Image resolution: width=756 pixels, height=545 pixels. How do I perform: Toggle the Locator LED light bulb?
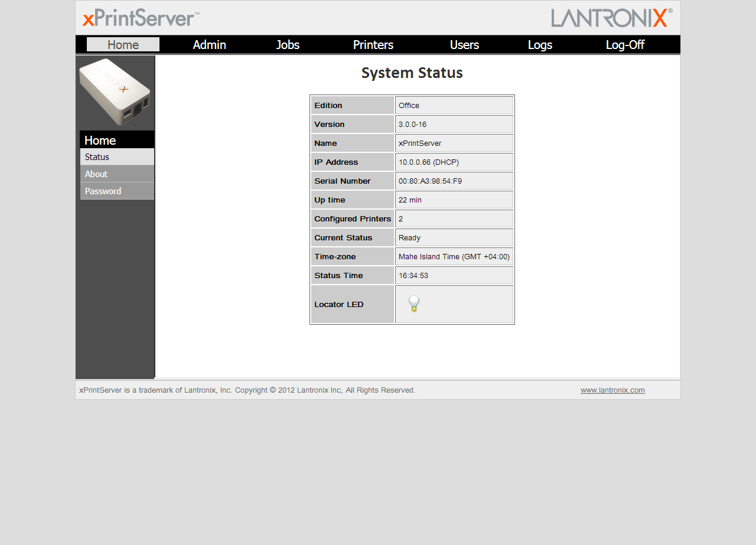pos(414,303)
